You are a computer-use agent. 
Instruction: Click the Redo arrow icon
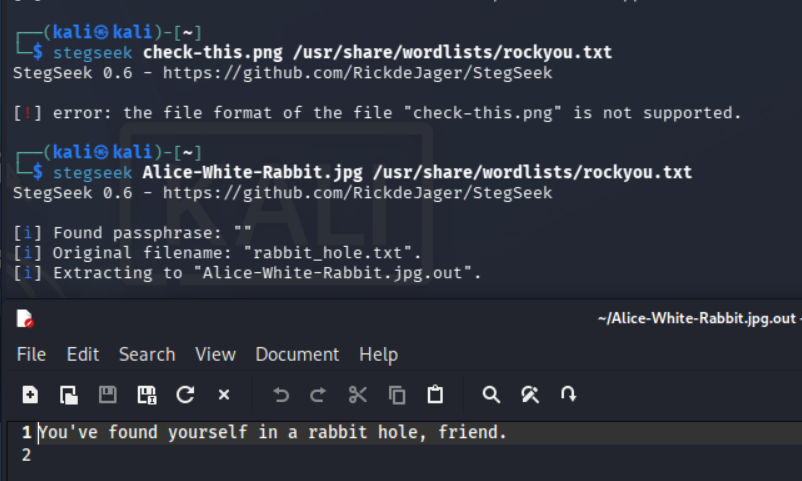pos(318,395)
